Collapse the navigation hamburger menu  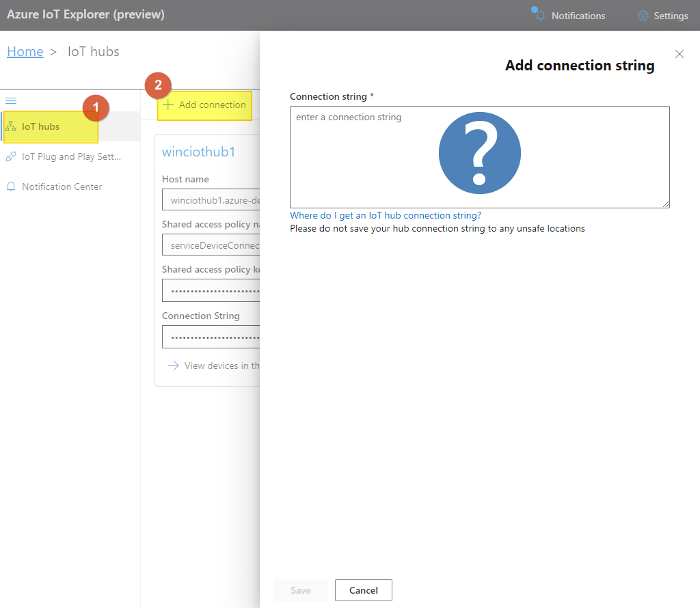pyautogui.click(x=11, y=101)
